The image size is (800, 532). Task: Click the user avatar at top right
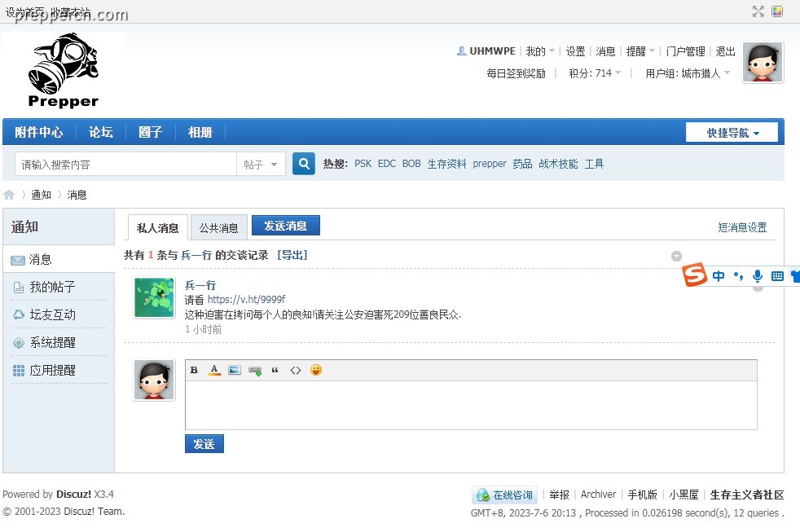[763, 62]
